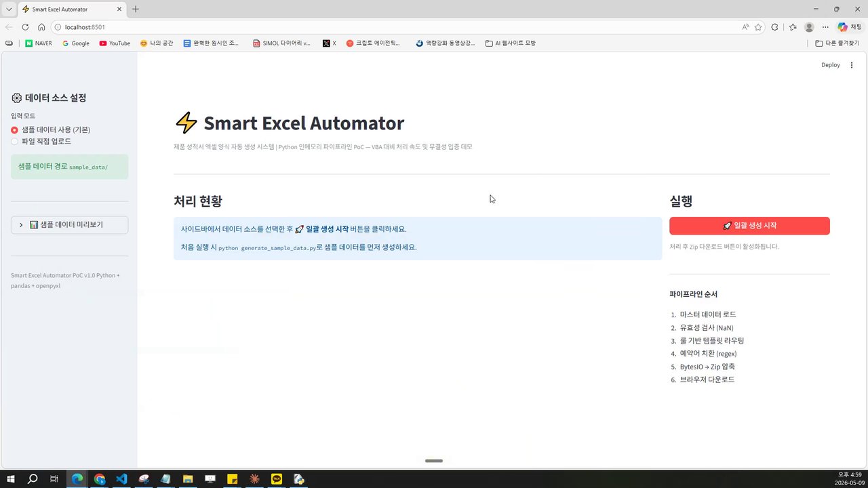This screenshot has width=868, height=488.
Task: Open a new browser tab
Action: tap(136, 9)
